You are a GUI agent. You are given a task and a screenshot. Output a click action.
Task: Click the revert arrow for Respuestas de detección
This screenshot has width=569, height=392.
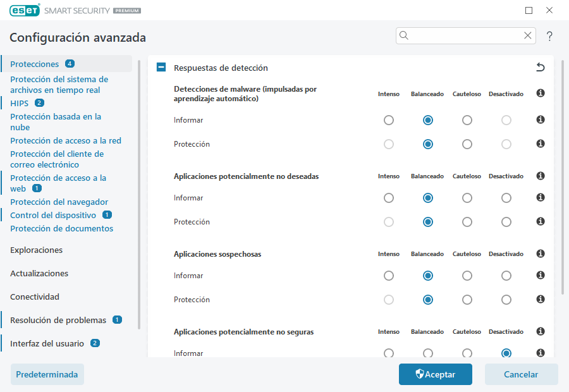point(539,66)
